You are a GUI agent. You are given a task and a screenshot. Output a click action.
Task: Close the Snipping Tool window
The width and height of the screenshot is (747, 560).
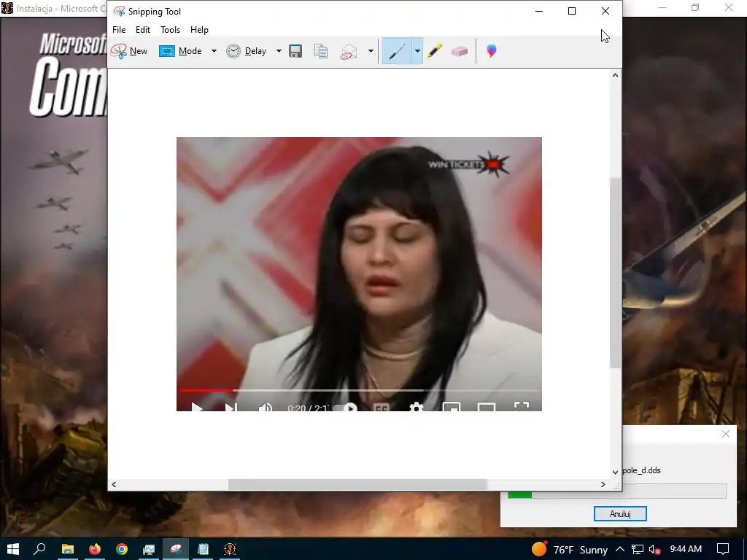(x=605, y=11)
